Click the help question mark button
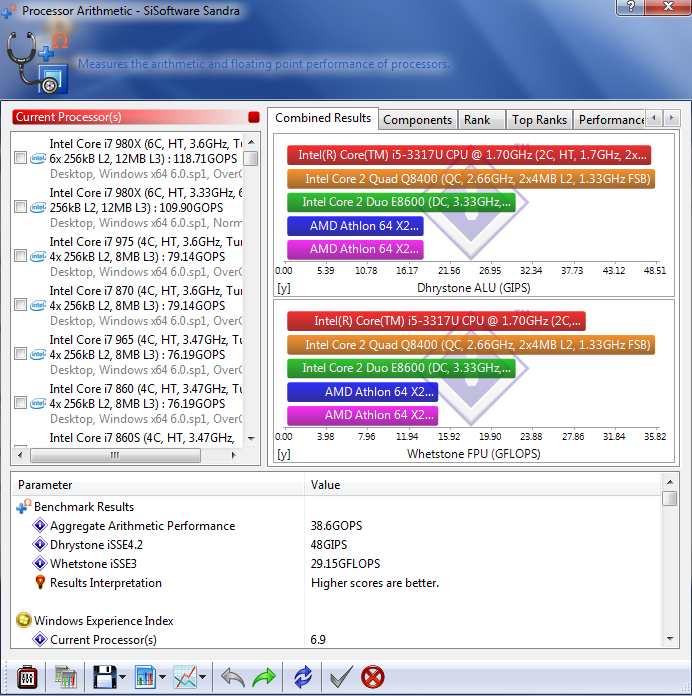 [630, 7]
